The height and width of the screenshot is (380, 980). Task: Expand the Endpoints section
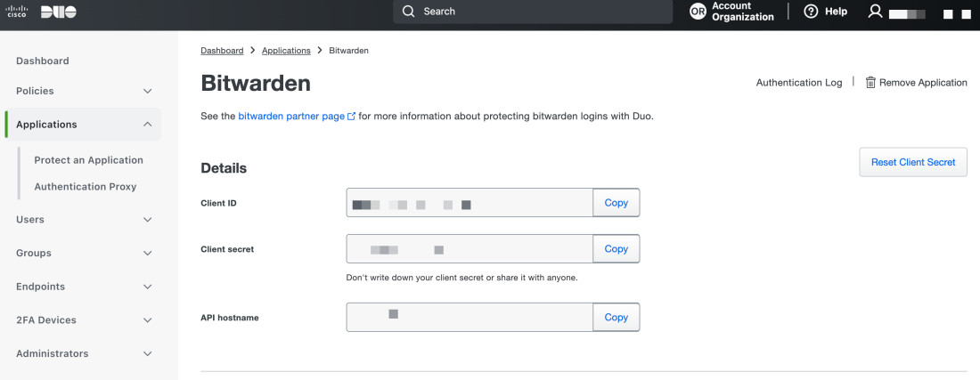point(148,287)
